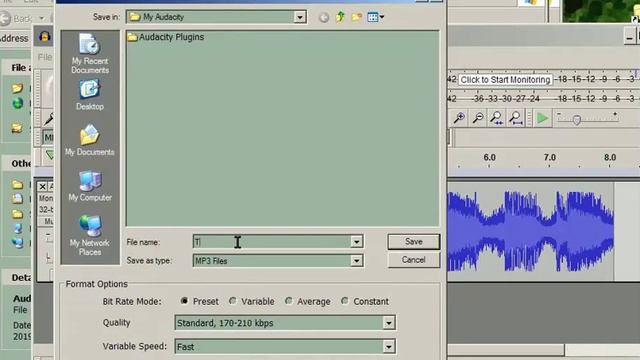The image size is (640, 360).
Task: Open the View menu icon
Action: (373, 17)
